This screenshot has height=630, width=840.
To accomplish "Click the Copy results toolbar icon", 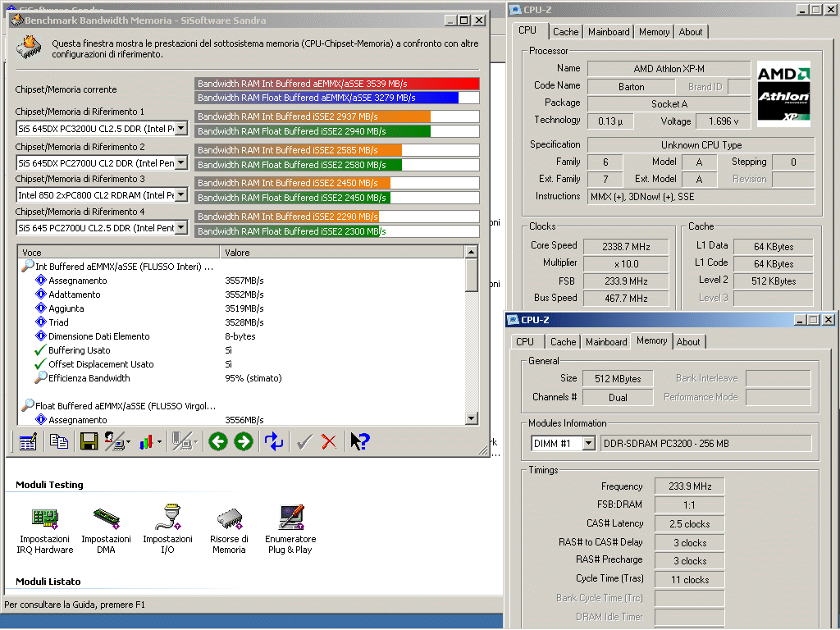I will tap(58, 441).
